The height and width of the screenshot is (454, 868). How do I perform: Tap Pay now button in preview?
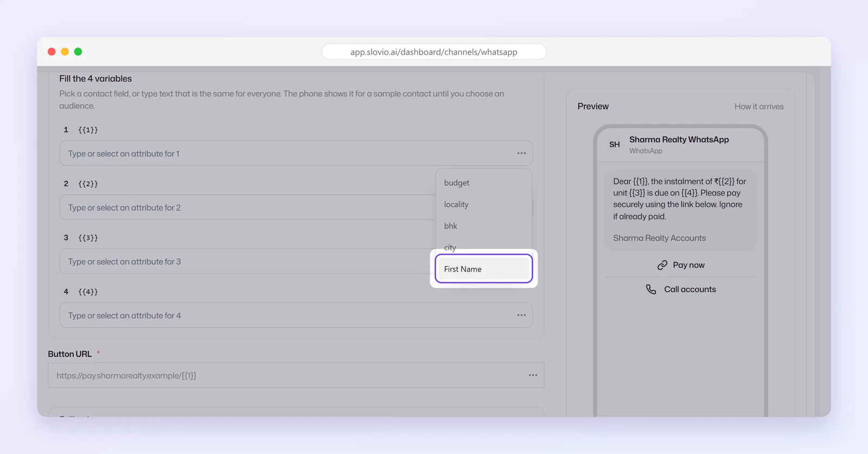click(681, 265)
